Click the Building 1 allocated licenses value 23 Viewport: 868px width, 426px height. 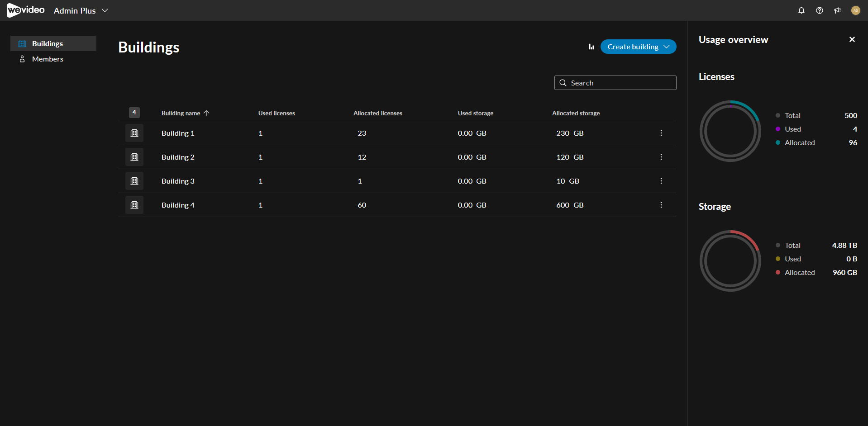pos(362,133)
